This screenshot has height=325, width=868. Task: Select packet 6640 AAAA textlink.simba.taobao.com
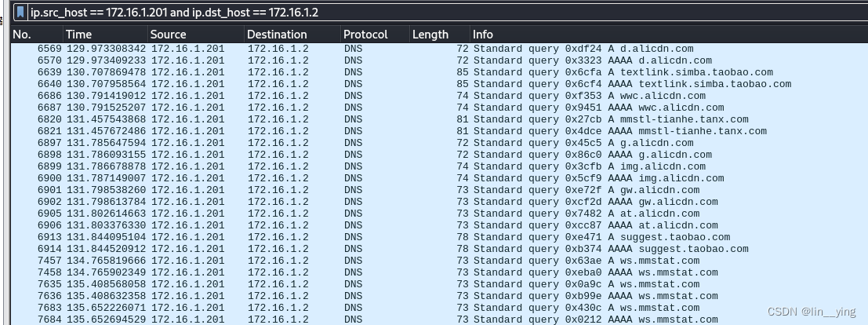(439, 84)
